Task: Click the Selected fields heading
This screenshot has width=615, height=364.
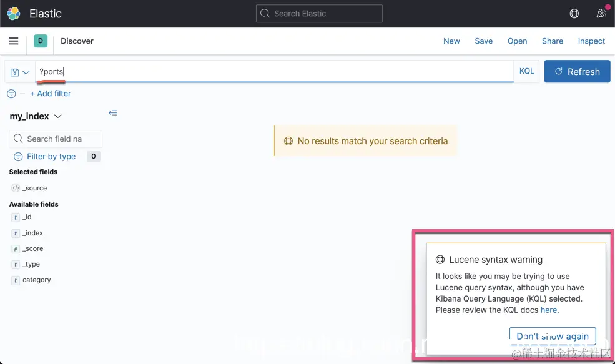Action: (33, 172)
